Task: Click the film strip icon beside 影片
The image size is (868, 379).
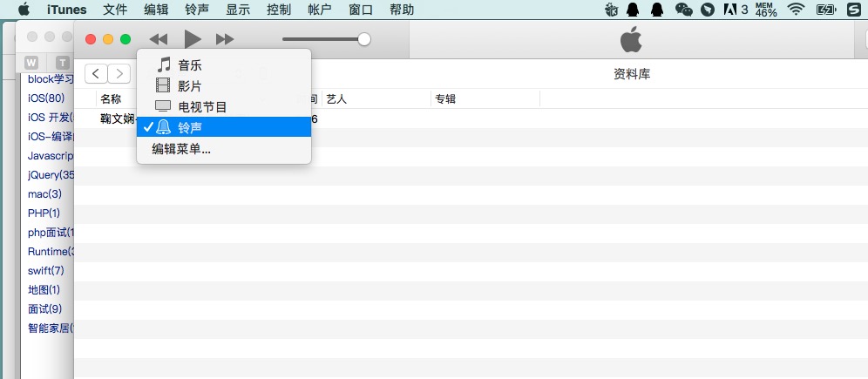Action: tap(163, 85)
